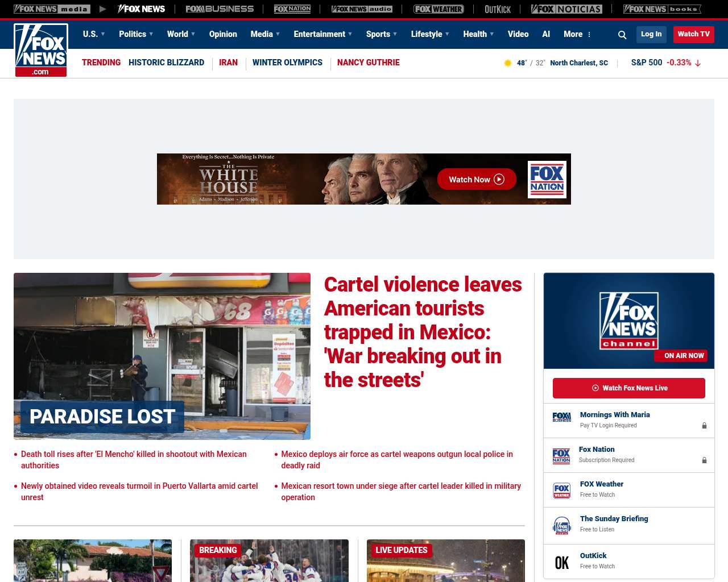Open the Fox Nation network logo

[x=292, y=9]
